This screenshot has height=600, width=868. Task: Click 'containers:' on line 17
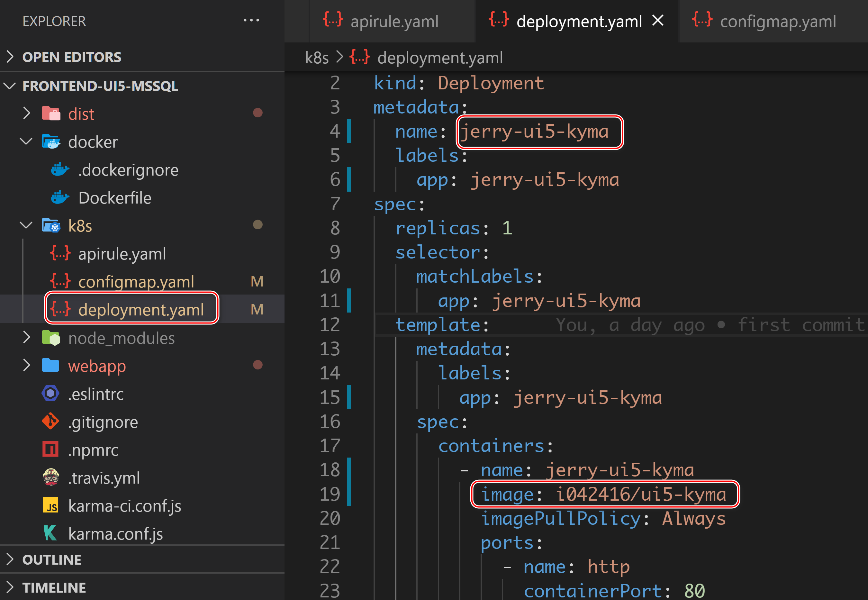pos(496,446)
